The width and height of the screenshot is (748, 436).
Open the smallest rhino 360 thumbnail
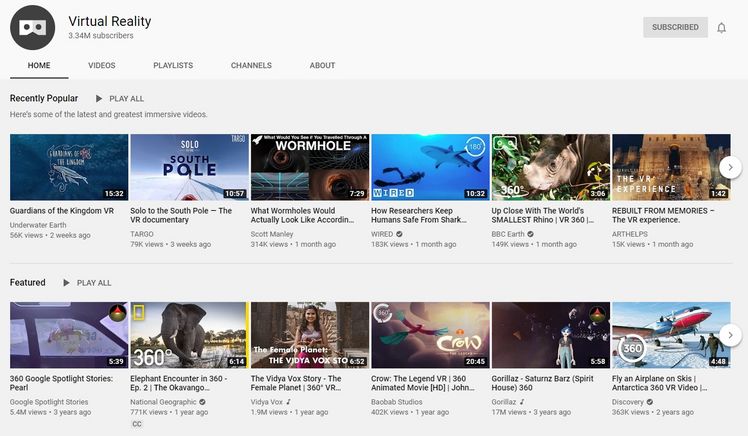click(551, 167)
